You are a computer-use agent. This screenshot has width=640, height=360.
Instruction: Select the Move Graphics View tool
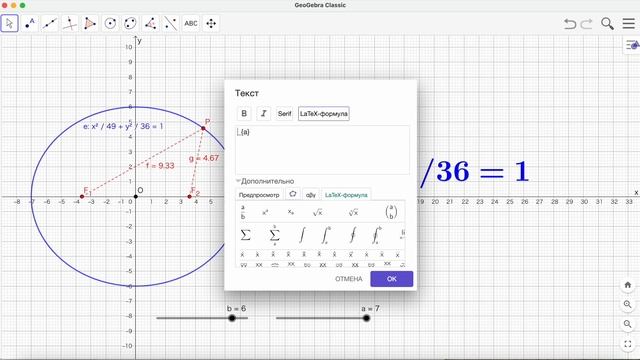click(211, 23)
